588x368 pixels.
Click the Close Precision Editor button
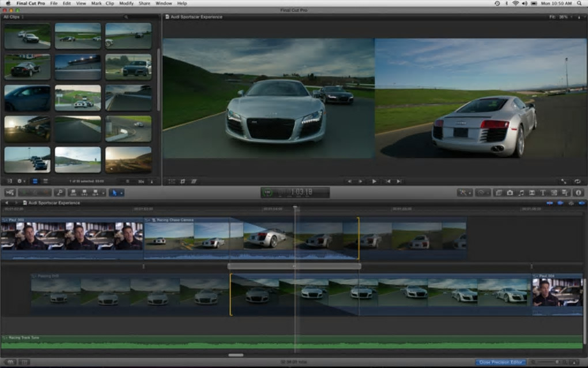coord(500,362)
